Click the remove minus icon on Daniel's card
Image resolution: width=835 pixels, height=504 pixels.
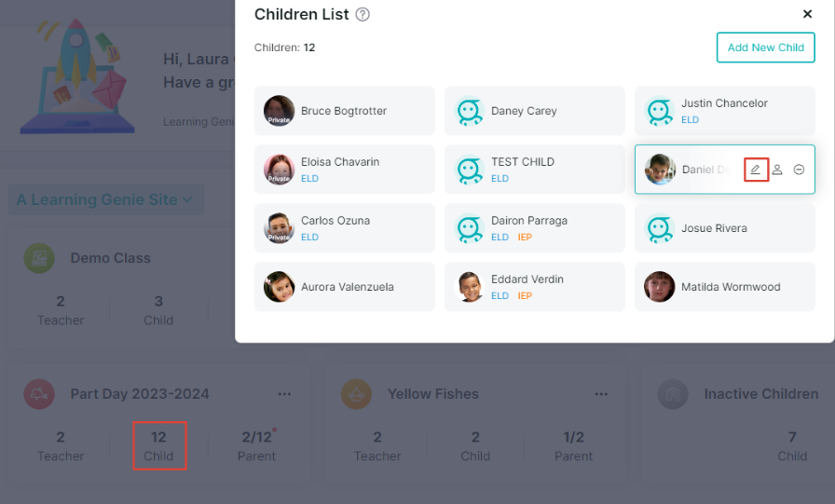coord(799,170)
